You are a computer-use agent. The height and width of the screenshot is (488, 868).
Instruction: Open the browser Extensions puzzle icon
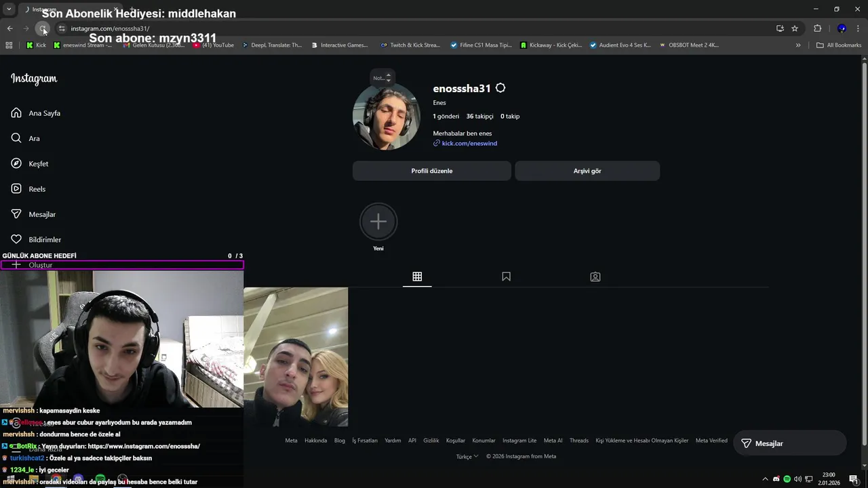pos(817,28)
